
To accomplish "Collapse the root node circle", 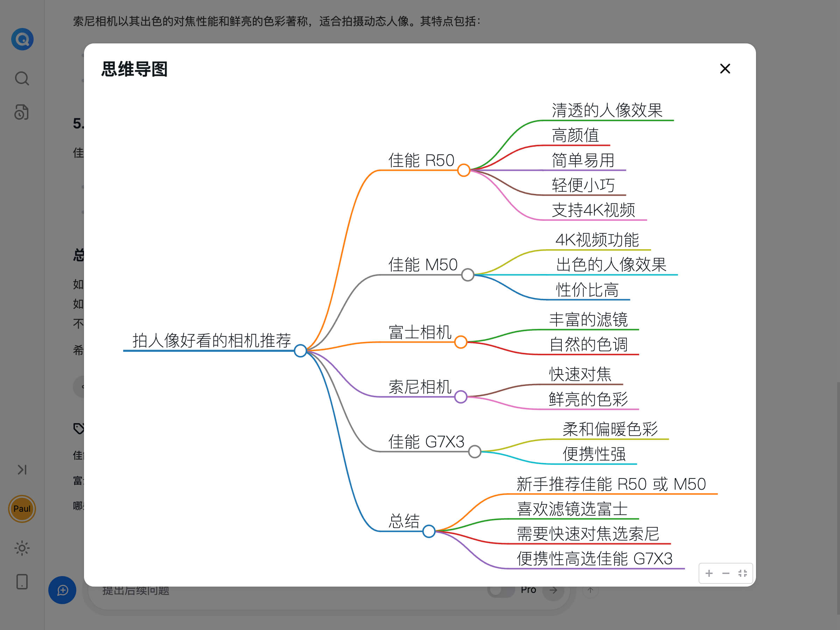I will pos(300,350).
